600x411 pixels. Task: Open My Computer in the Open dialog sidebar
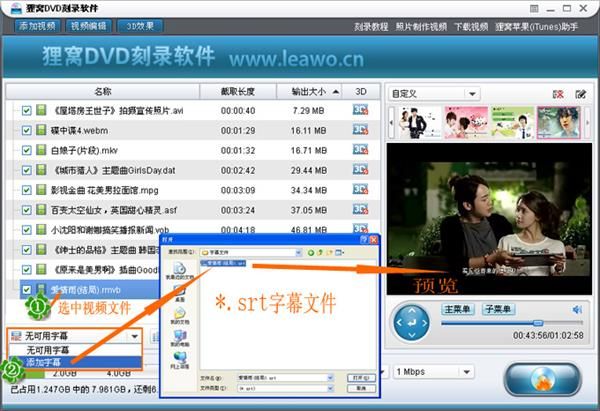[179, 339]
